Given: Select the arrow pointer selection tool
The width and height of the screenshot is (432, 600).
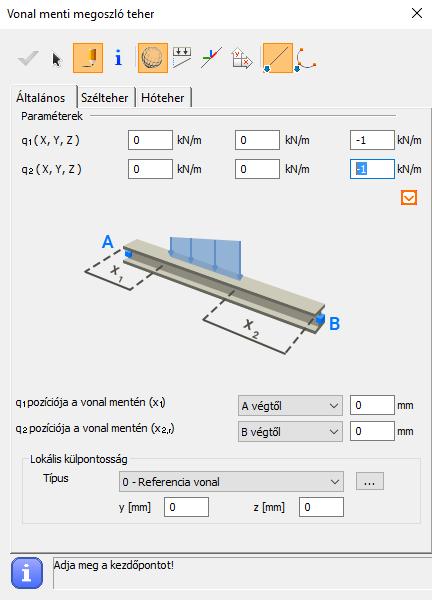Looking at the screenshot, I should coord(57,60).
